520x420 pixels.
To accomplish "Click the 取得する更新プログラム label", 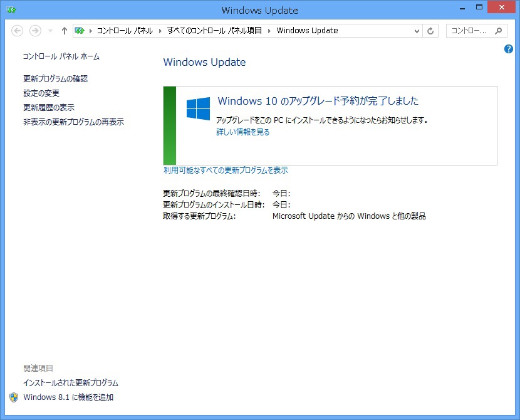I will pyautogui.click(x=199, y=216).
